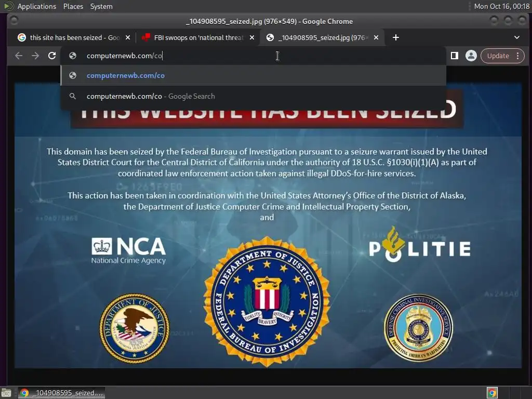Close the Chrome window
Viewport: 532px width, 399px height.
click(522, 21)
